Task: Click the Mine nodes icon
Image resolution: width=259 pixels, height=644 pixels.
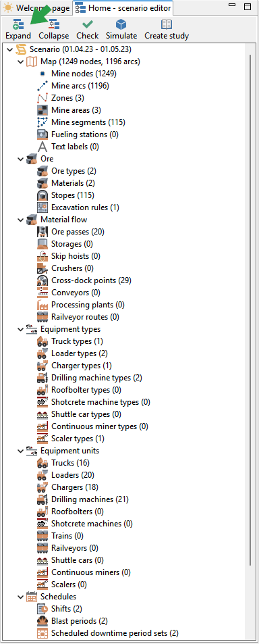Action: click(42, 74)
